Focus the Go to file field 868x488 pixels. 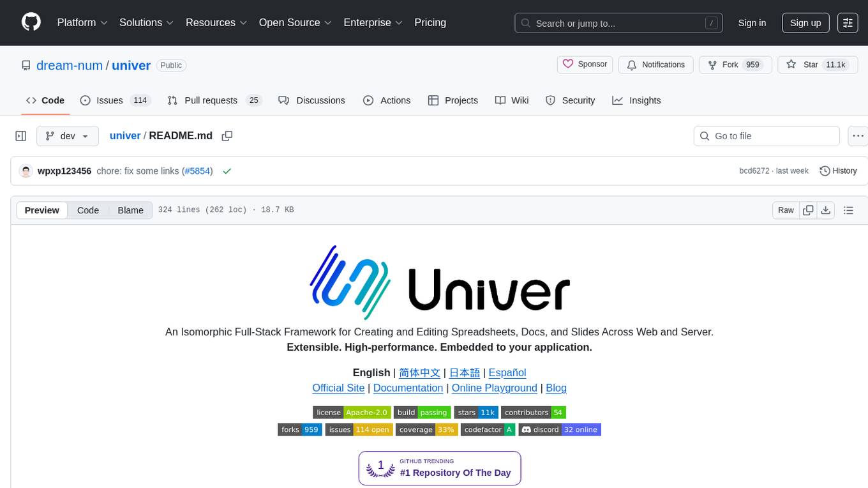[x=767, y=136]
